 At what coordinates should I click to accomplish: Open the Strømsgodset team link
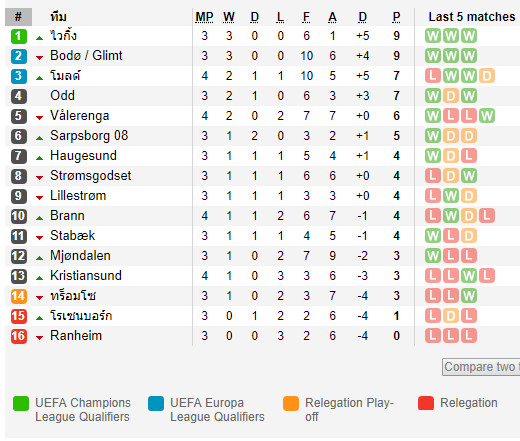91,175
